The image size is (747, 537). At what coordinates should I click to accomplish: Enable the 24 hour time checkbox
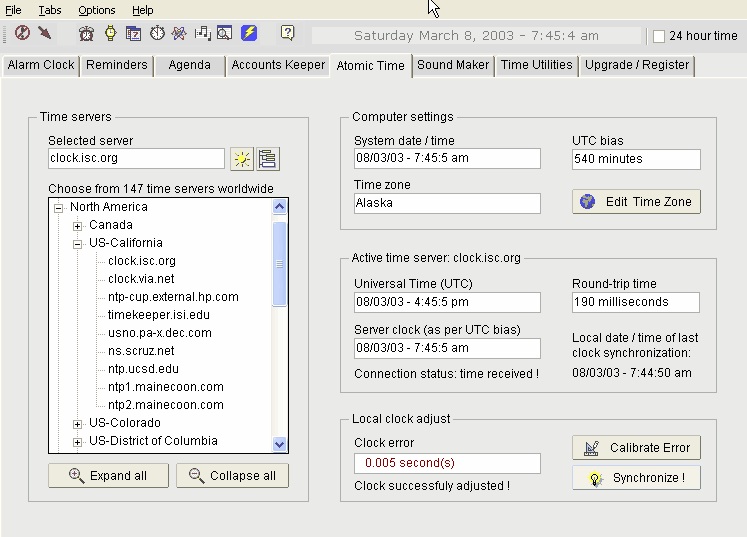(x=659, y=36)
